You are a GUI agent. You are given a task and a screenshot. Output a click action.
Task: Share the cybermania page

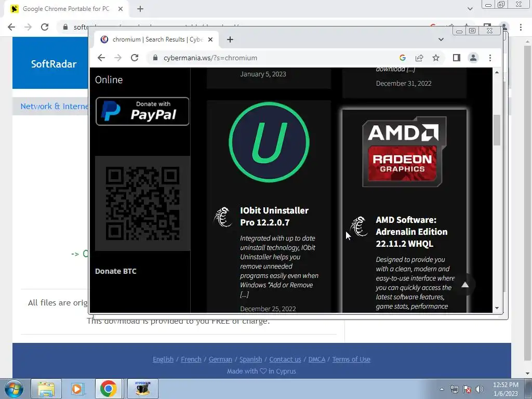(x=419, y=58)
